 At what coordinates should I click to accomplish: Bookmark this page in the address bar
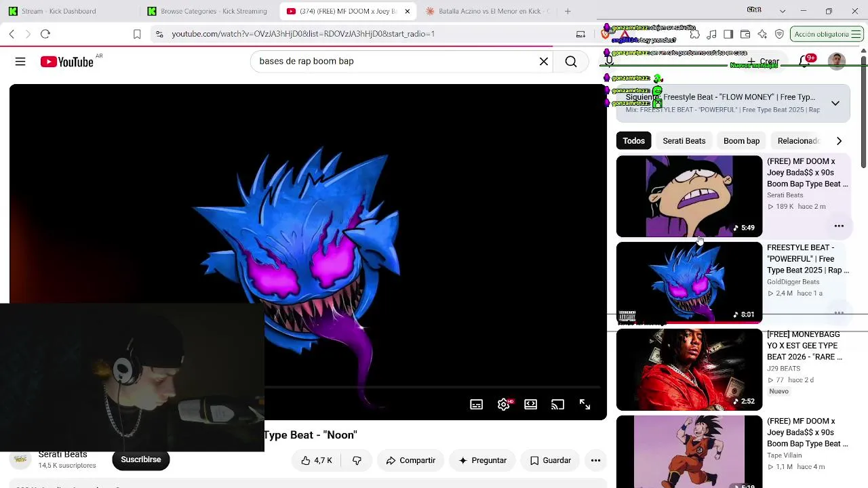(137, 34)
